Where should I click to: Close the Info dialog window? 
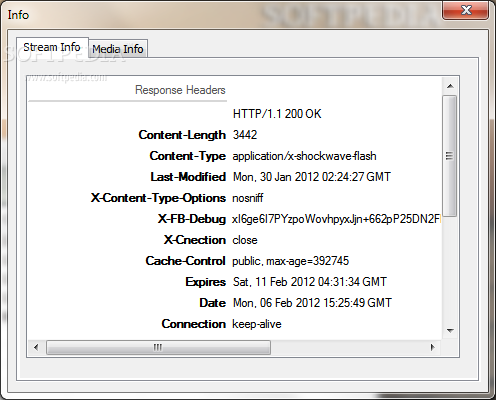pyautogui.click(x=466, y=10)
